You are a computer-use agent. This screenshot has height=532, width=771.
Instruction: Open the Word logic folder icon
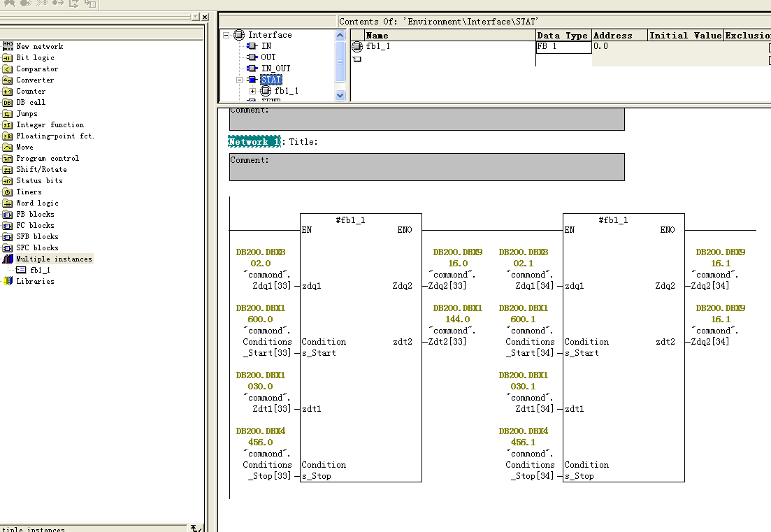8,203
